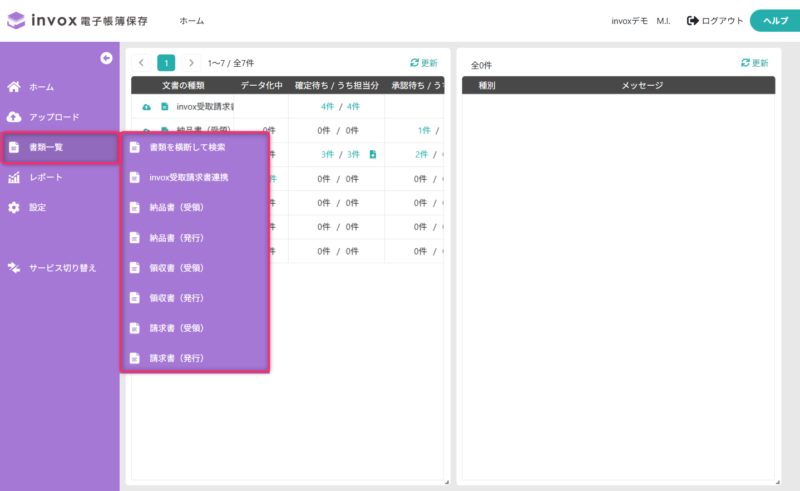The image size is (800, 491).
Task: Click the Home house icon in the sidebar
Action: point(14,87)
